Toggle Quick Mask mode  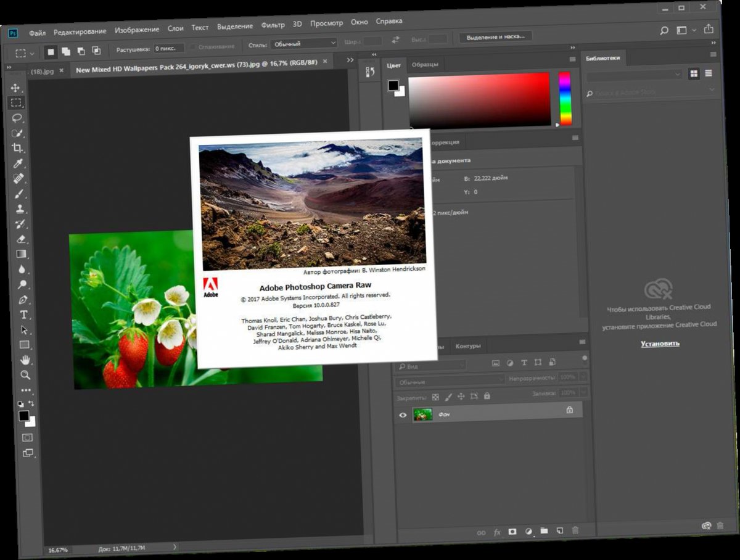(27, 437)
